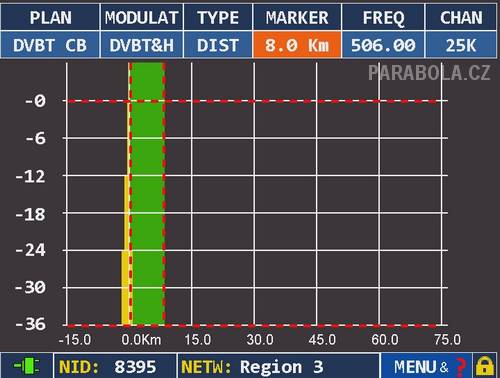Screen dimensions: 500x378
Task: Click the yellow padlock icon
Action: tap(485, 366)
